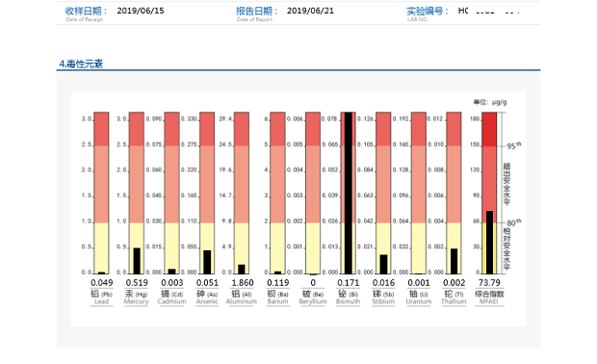
Task: Click the MFAEI composite index value 73.79
Action: tap(489, 283)
